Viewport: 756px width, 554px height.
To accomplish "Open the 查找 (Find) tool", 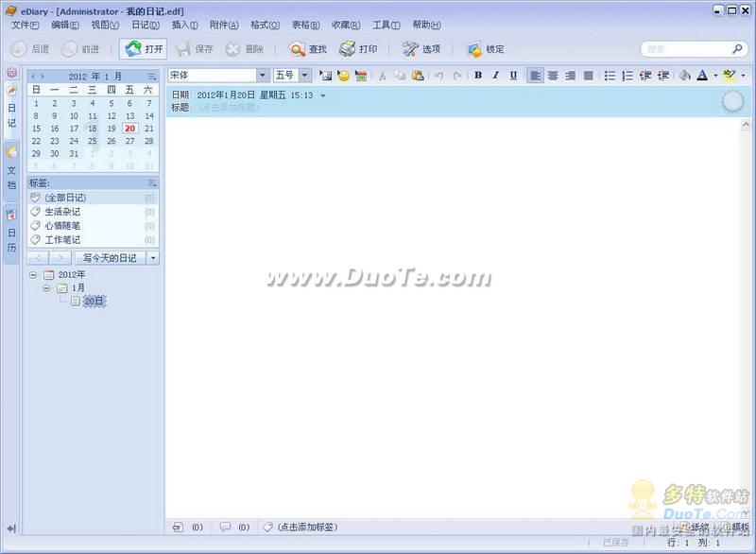I will click(308, 49).
